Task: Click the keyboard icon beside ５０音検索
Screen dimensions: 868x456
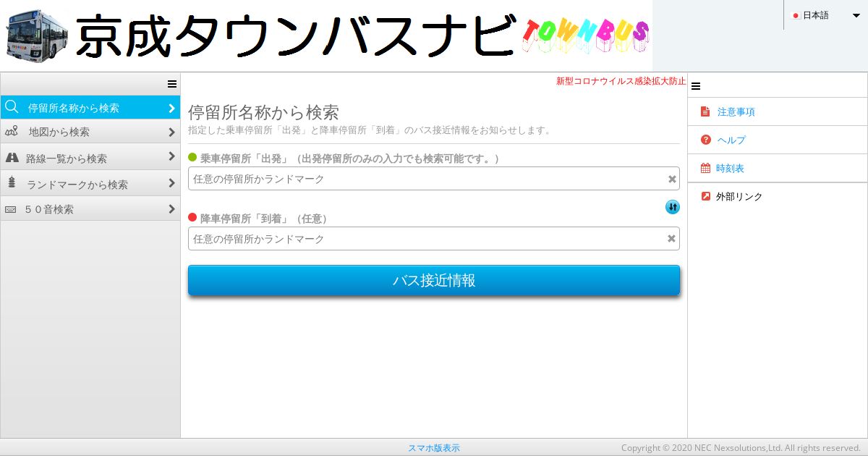Action: coord(11,209)
